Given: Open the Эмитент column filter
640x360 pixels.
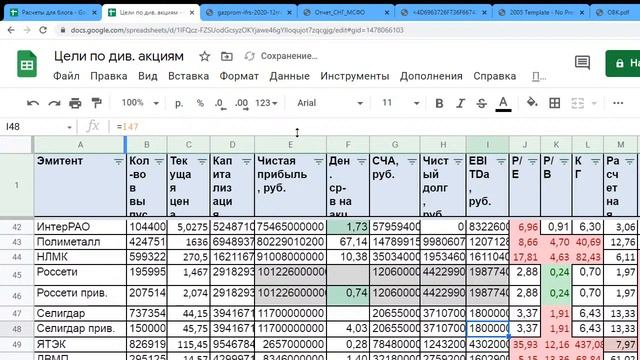Looking at the screenshot, I should tap(118, 162).
